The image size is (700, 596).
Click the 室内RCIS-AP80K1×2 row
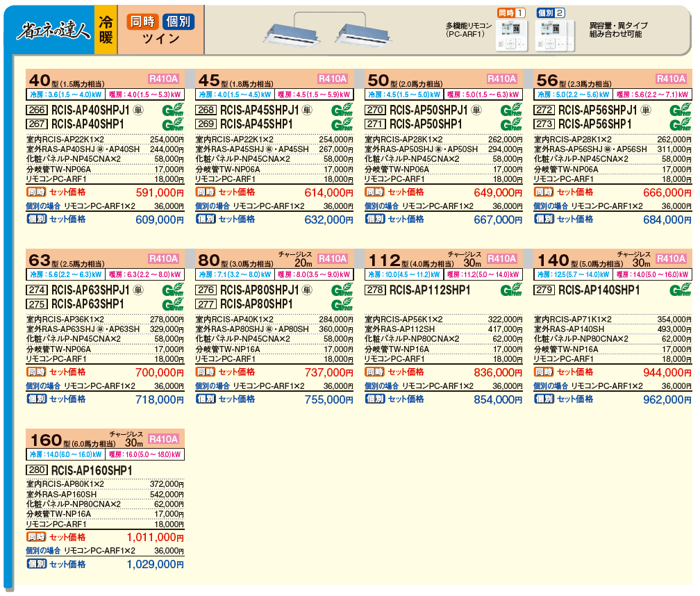[x=105, y=484]
